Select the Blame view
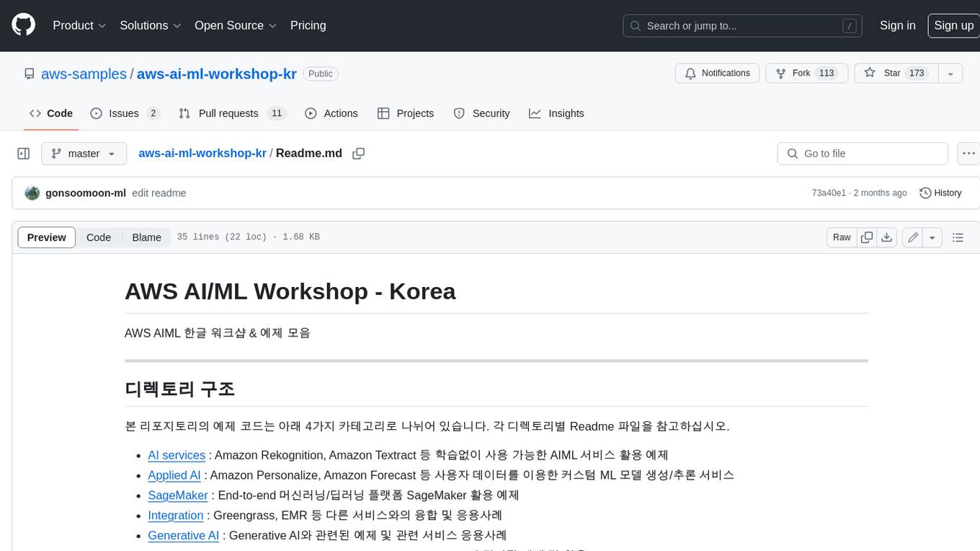The height and width of the screenshot is (551, 980). click(146, 237)
